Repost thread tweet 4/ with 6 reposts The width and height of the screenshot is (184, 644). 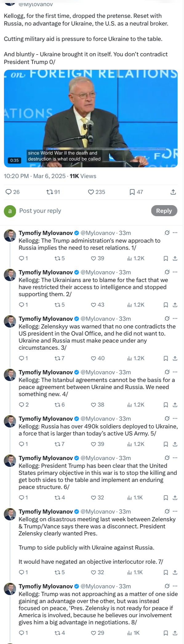point(58,405)
